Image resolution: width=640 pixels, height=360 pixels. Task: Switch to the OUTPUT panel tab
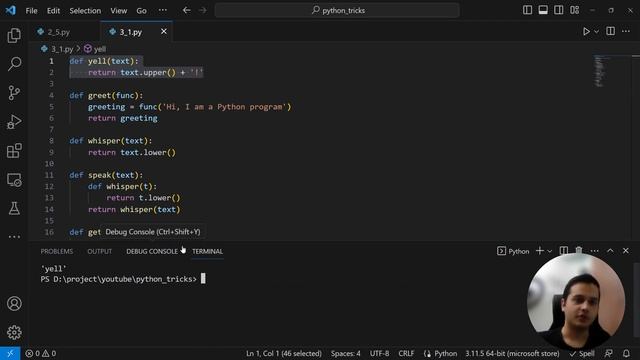100,251
